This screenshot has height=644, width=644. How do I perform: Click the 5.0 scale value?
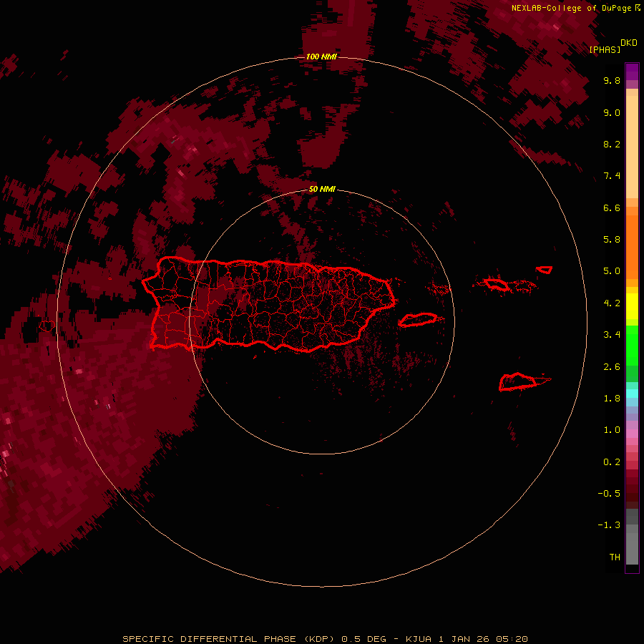click(x=612, y=271)
